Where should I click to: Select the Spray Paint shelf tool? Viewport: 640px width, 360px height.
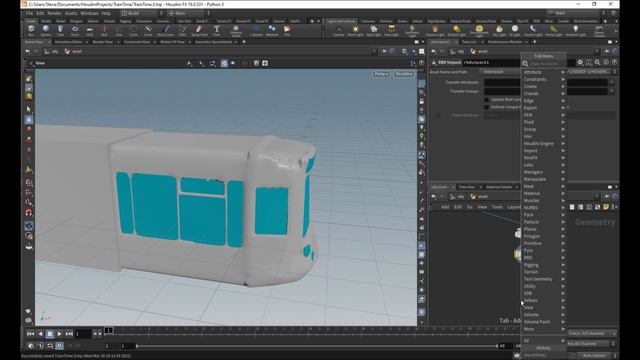[x=199, y=31]
